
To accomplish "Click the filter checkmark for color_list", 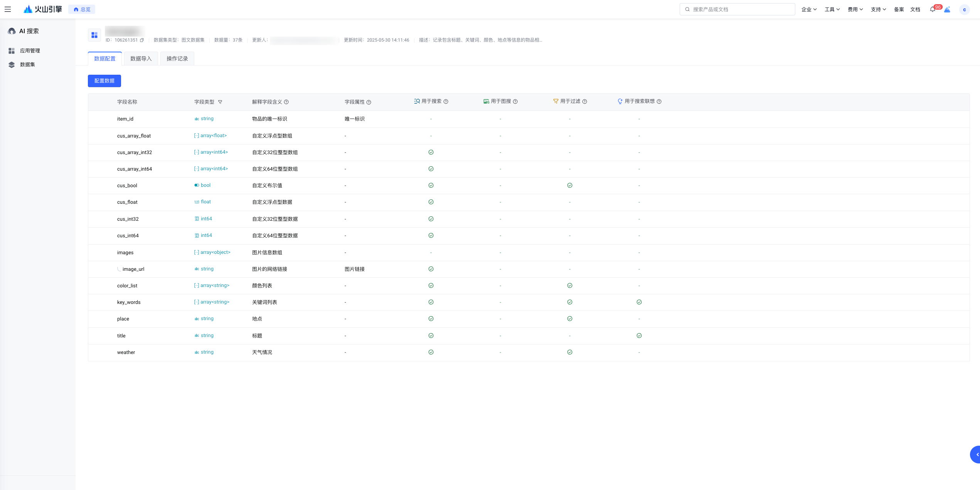I will 570,285.
